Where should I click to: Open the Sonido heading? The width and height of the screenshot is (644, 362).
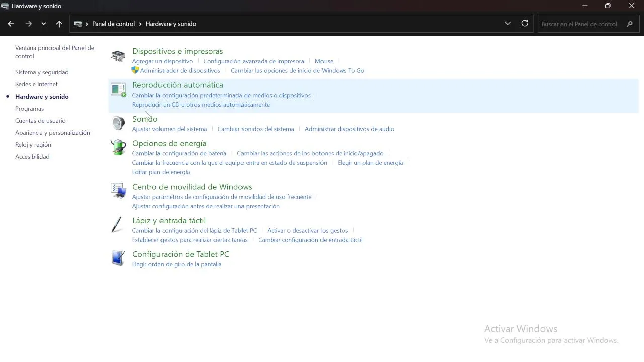(145, 119)
